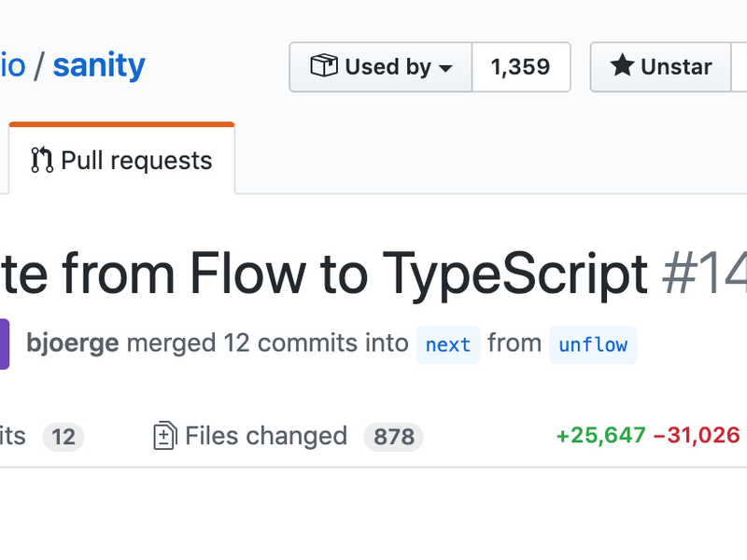Click the pull request icon on the tab
Image resolution: width=747 pixels, height=560 pixels.
(41, 160)
